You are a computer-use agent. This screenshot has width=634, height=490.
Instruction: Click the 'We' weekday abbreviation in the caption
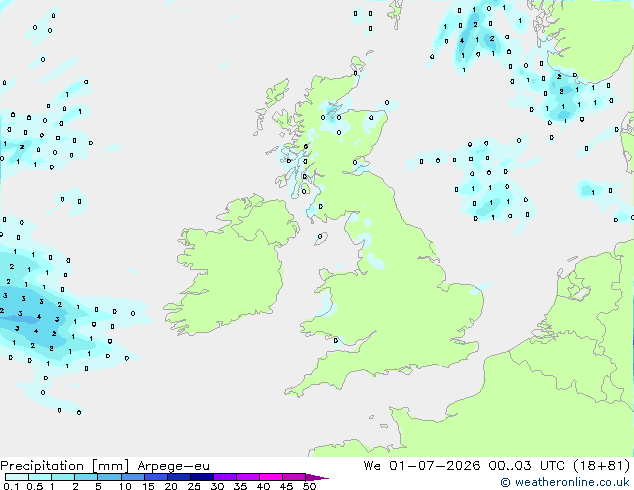click(372, 465)
